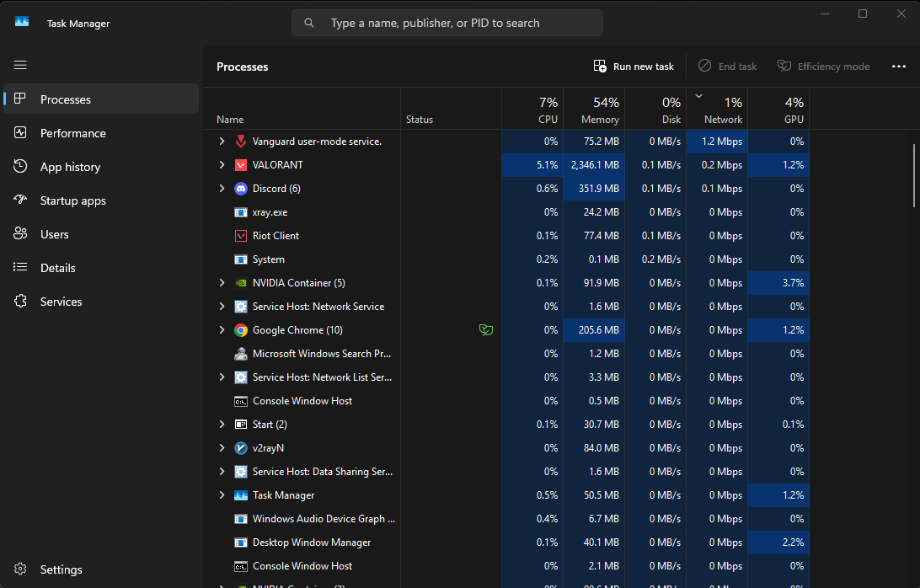Expand the NVIDIA Container (5) group
920x588 pixels.
click(222, 283)
